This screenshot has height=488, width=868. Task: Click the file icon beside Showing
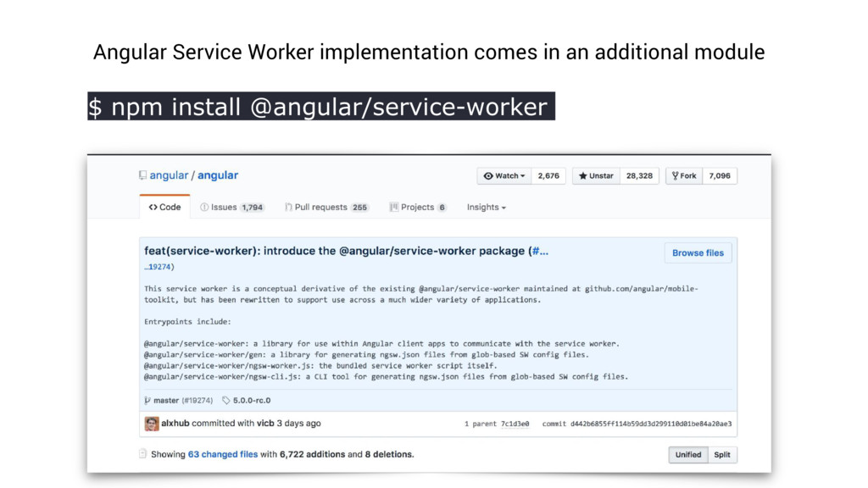tap(142, 454)
